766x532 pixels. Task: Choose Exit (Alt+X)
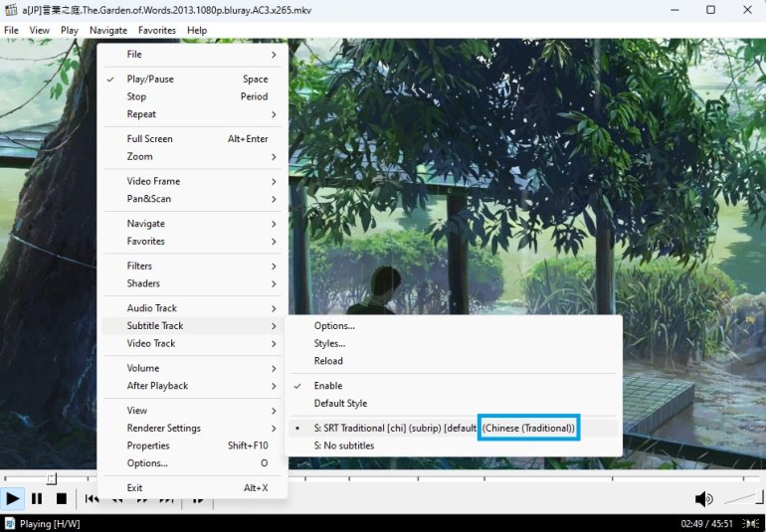click(192, 487)
